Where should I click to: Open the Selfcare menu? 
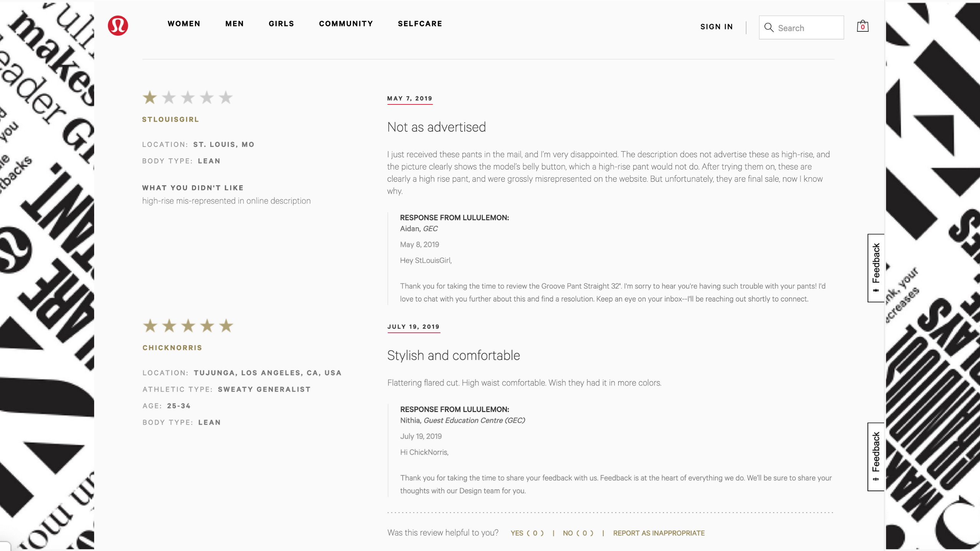pos(420,24)
